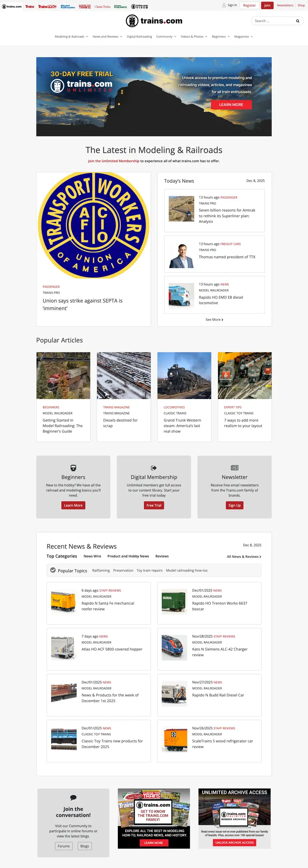This screenshot has height=868, width=308.
Task: Click UNLOCK ARCHIVE ACCESS button
Action: [x=234, y=843]
